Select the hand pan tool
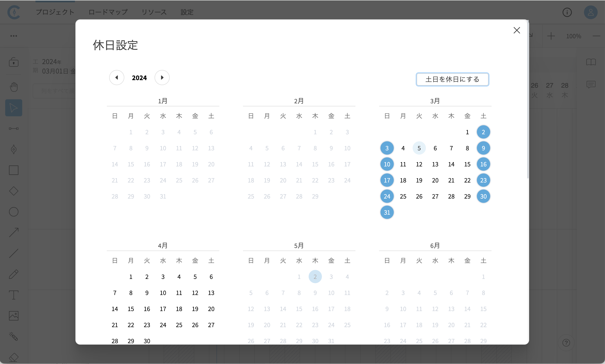Viewport: 605px width, 364px height. [x=14, y=87]
